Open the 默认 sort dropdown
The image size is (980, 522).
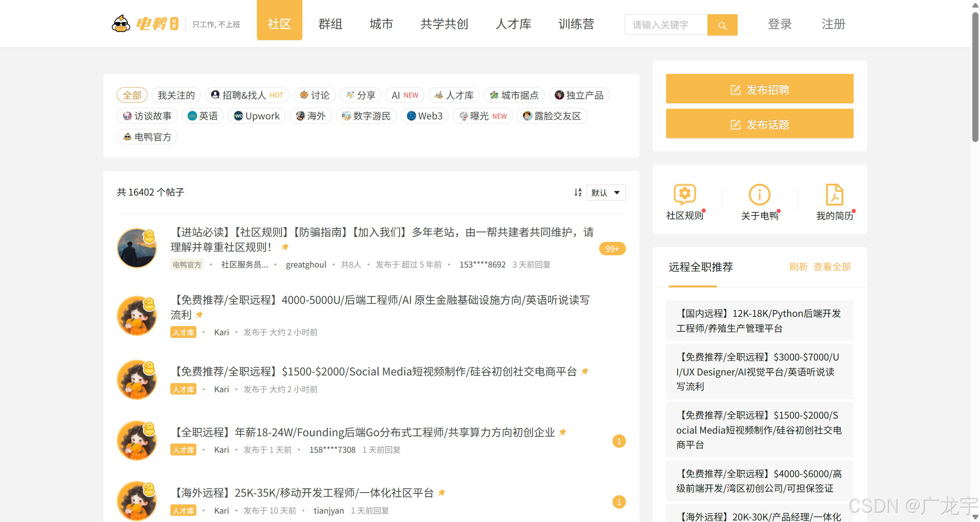tap(606, 192)
